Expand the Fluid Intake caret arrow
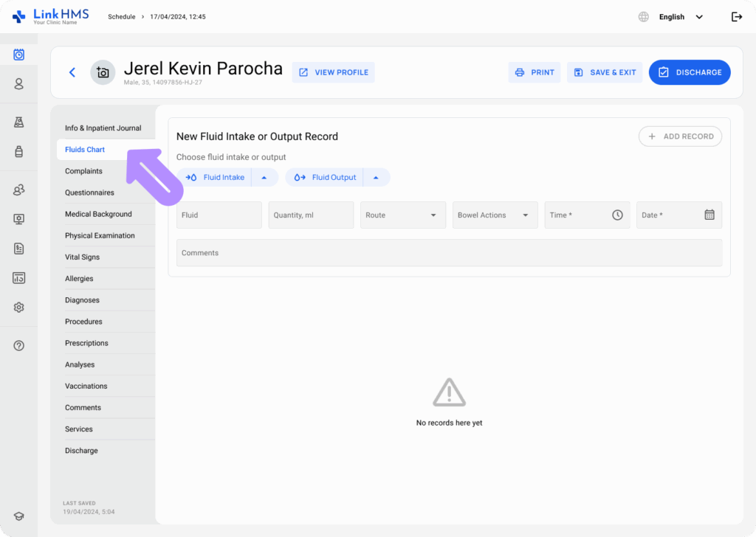 (x=264, y=178)
